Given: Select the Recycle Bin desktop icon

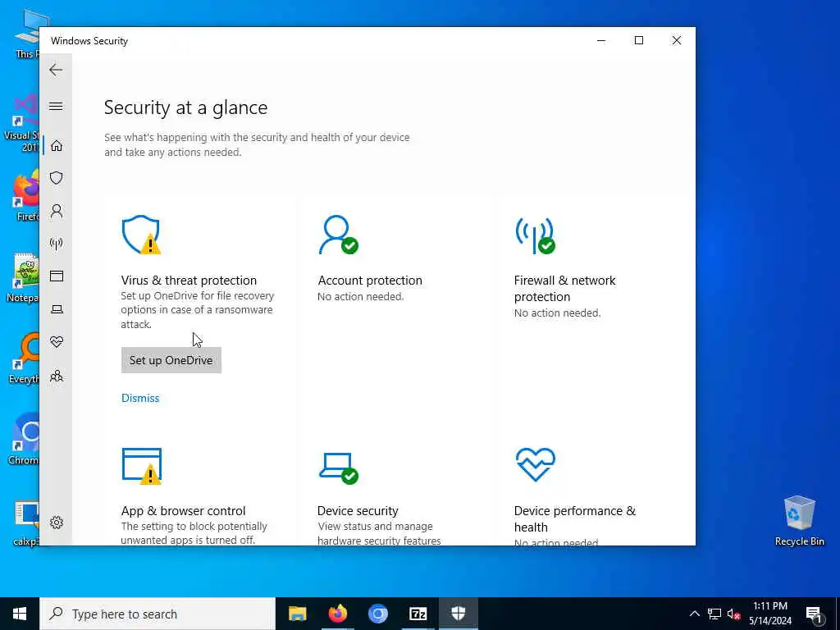Looking at the screenshot, I should click(x=799, y=520).
